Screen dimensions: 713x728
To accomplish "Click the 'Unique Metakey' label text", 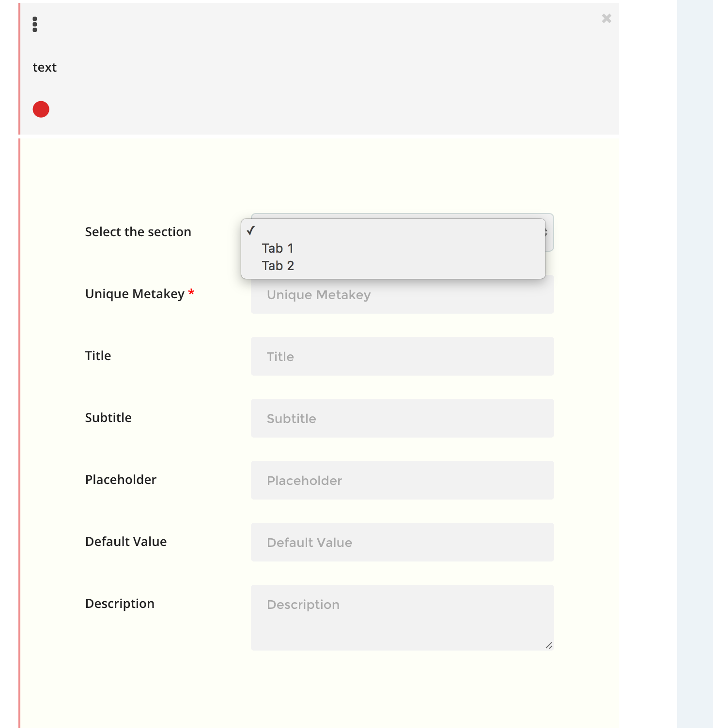I will (x=135, y=294).
